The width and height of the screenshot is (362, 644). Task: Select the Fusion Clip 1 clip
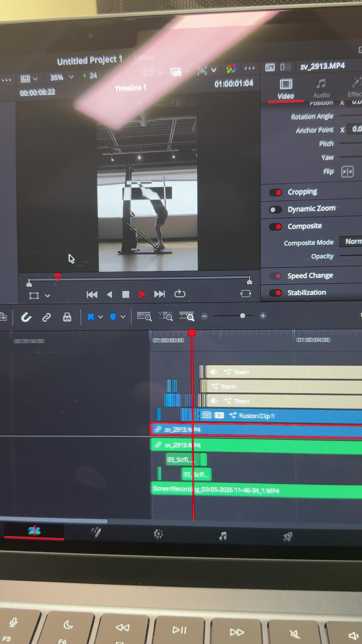[281, 416]
